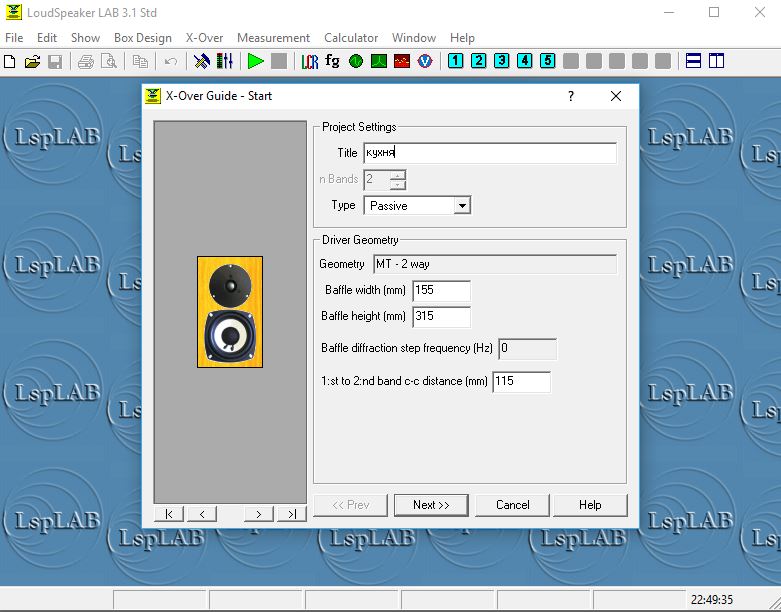This screenshot has height=612, width=781.
Task: Tile windows vertically with the toolbar icon
Action: [x=716, y=61]
